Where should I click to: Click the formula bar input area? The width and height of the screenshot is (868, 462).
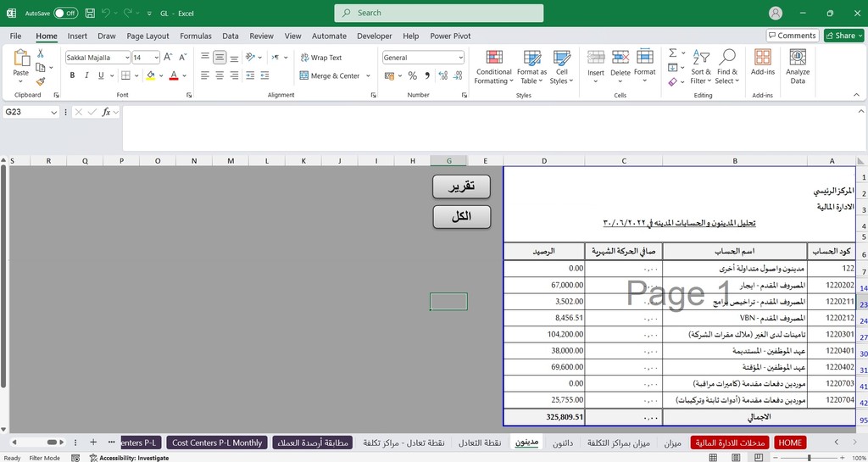point(492,128)
